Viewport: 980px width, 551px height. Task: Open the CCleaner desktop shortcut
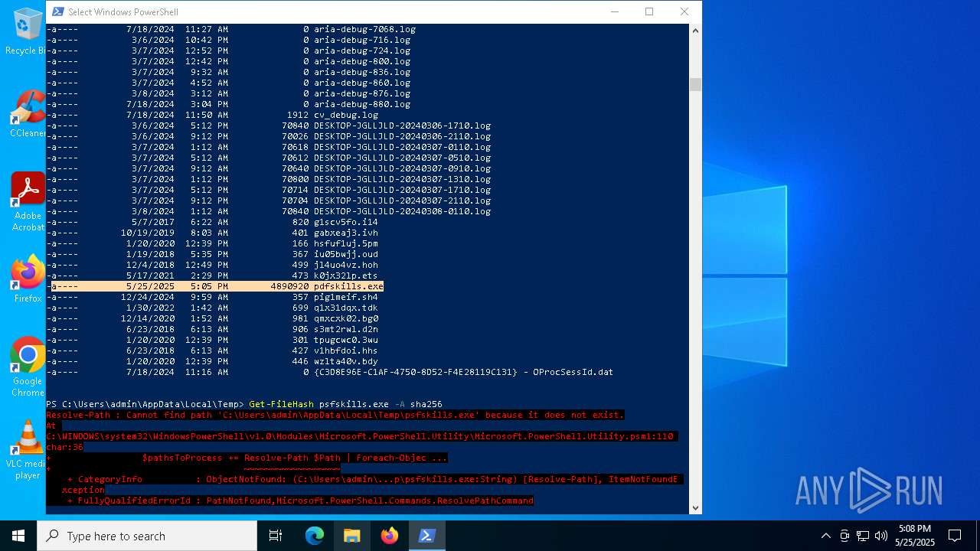click(28, 114)
